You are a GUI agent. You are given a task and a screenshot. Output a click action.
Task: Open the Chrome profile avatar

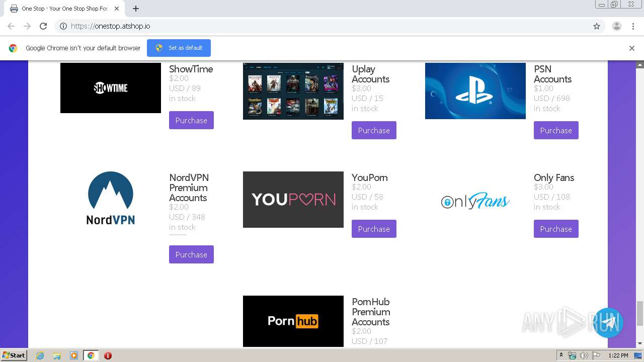pyautogui.click(x=616, y=26)
